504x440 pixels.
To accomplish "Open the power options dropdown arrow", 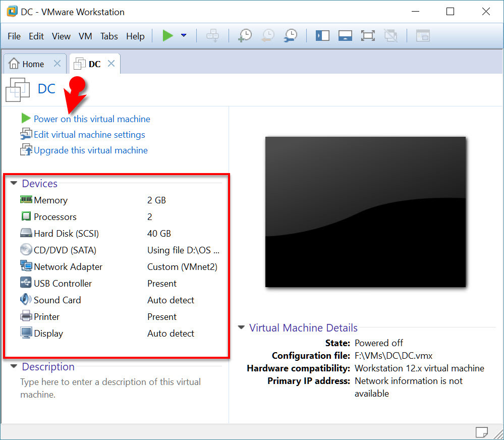I will [x=184, y=35].
